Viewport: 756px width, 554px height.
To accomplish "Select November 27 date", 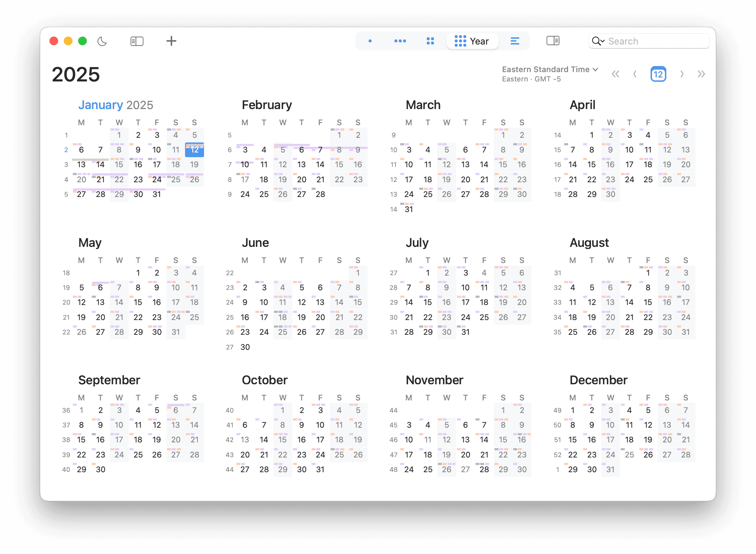I will click(465, 469).
